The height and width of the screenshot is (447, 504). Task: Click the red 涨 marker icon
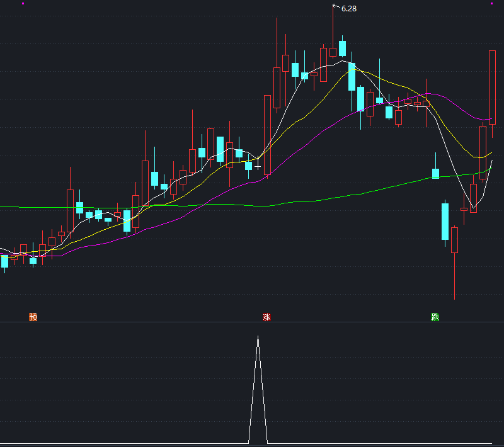266,317
